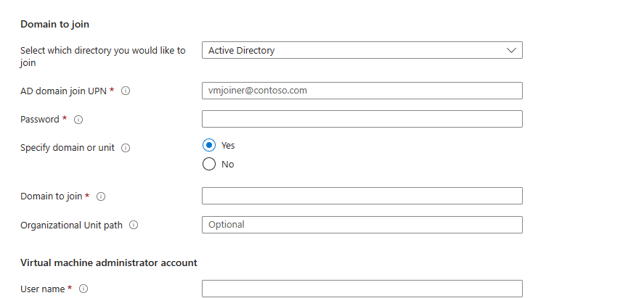Click info icon next to Domain to join

point(101,196)
